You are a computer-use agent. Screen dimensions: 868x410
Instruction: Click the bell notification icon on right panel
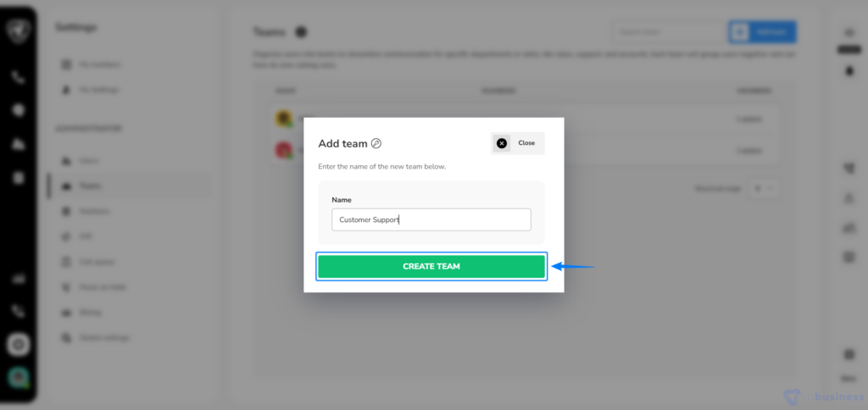point(849,71)
